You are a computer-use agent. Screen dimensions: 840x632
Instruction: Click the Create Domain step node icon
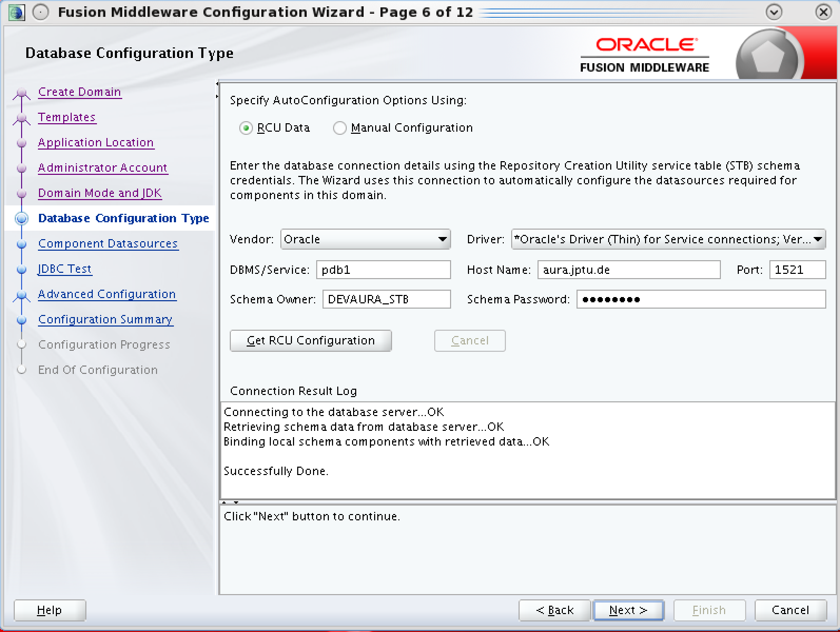pyautogui.click(x=22, y=93)
